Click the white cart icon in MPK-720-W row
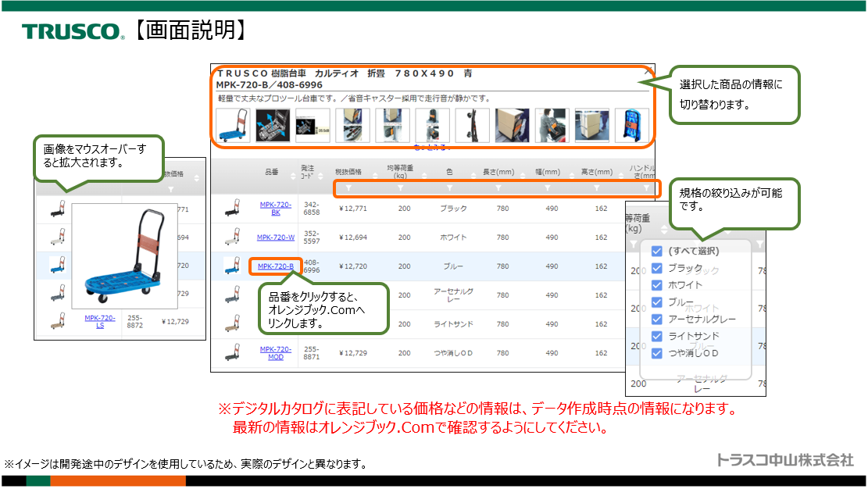Image resolution: width=868 pixels, height=489 pixels. 231,237
